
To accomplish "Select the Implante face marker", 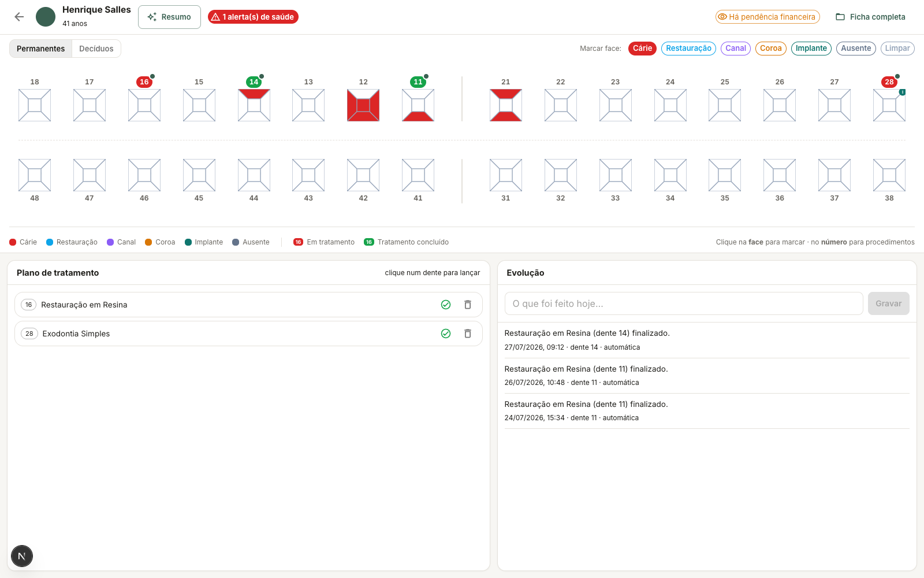I will pos(811,49).
